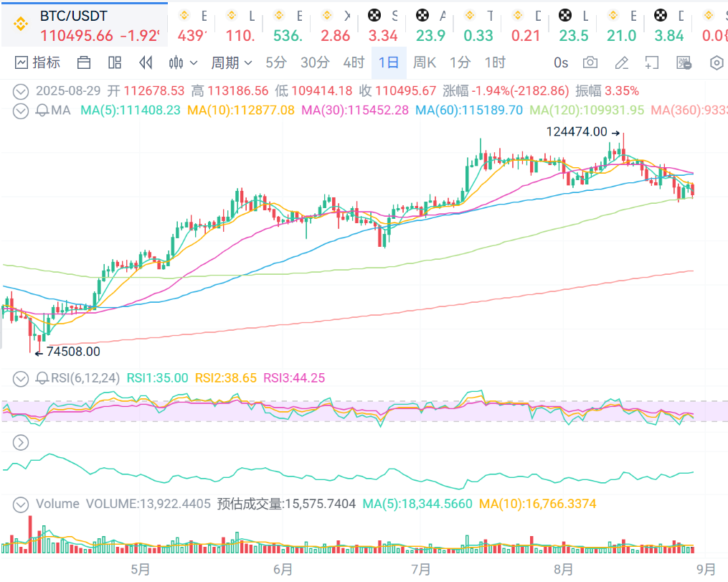The height and width of the screenshot is (582, 728).
Task: Click the single-pane layout icon in toolbar
Action: (x=84, y=62)
